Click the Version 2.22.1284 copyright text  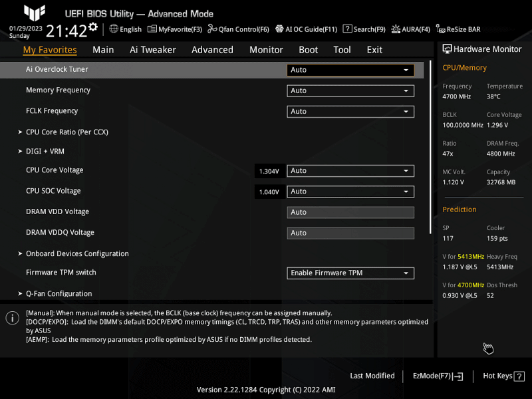coord(266,390)
